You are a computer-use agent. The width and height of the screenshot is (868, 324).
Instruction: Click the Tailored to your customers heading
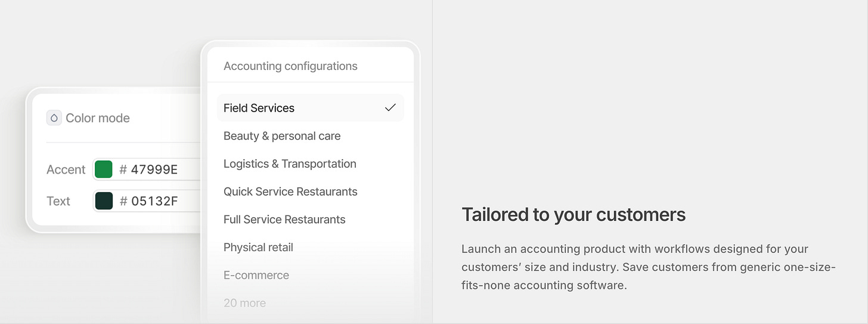point(573,215)
